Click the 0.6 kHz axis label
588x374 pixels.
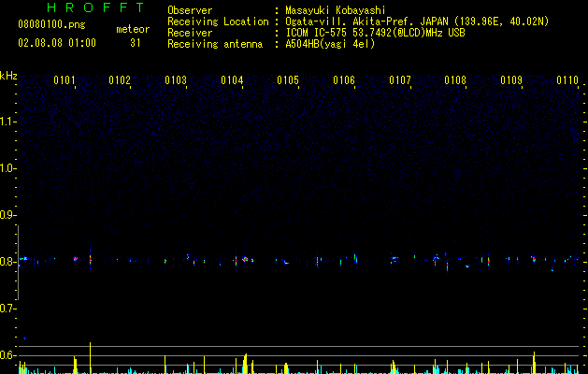7,355
